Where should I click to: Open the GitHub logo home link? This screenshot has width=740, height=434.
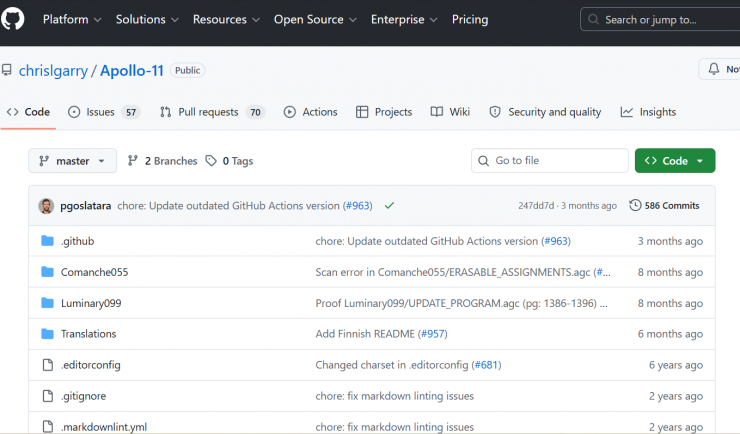pyautogui.click(x=12, y=19)
